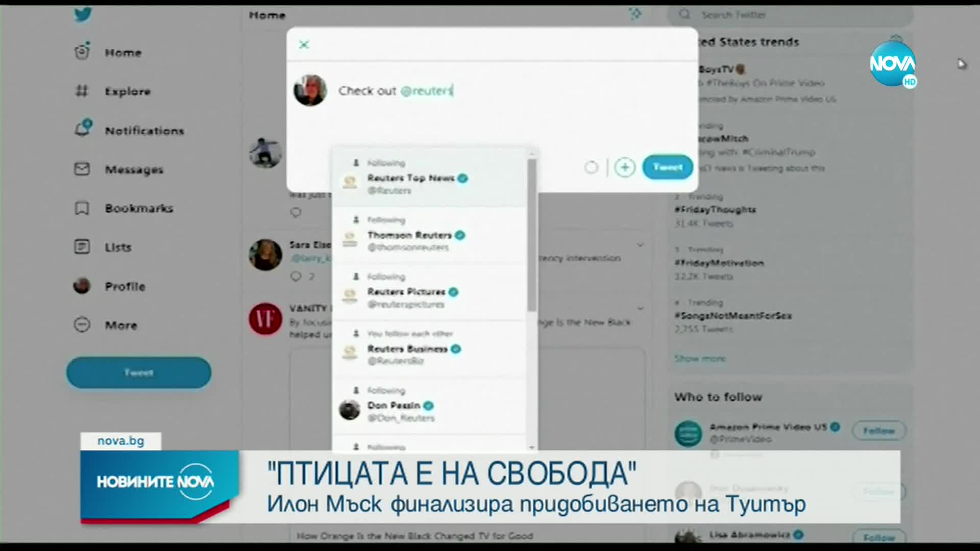The image size is (980, 551).
Task: Close the compose tweet dialog
Action: pyautogui.click(x=304, y=44)
